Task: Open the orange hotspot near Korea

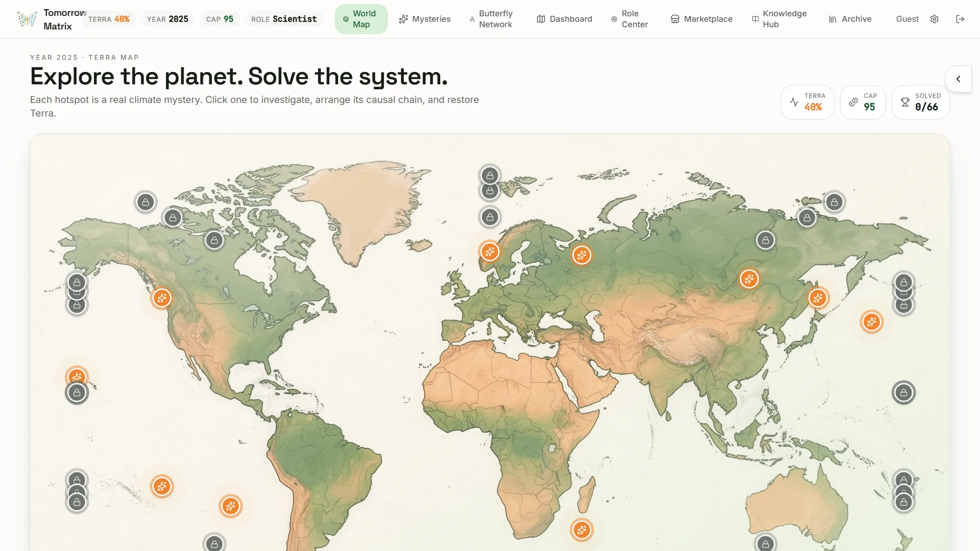Action: point(818,298)
